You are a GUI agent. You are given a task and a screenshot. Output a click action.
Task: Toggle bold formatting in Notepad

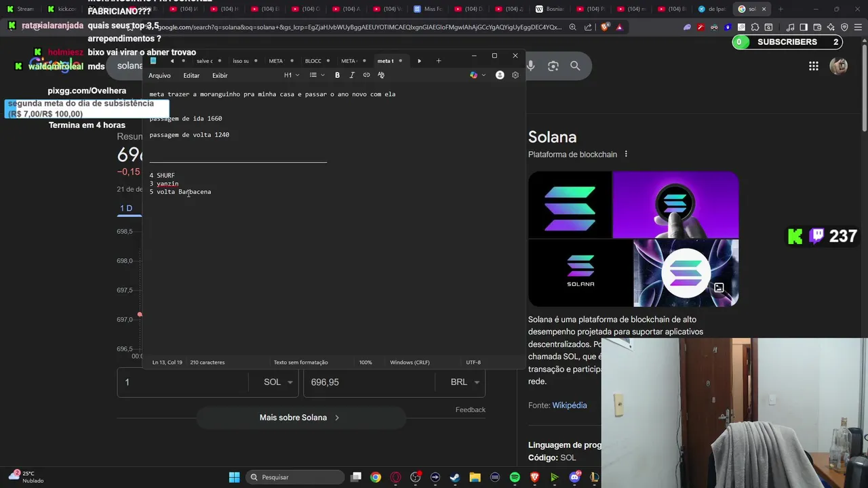pos(337,75)
